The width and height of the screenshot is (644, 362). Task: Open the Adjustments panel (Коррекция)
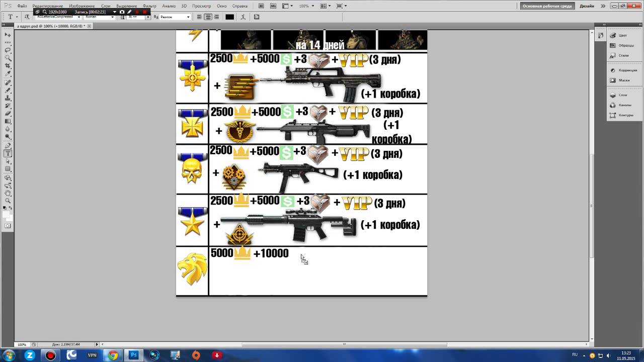[x=624, y=70]
